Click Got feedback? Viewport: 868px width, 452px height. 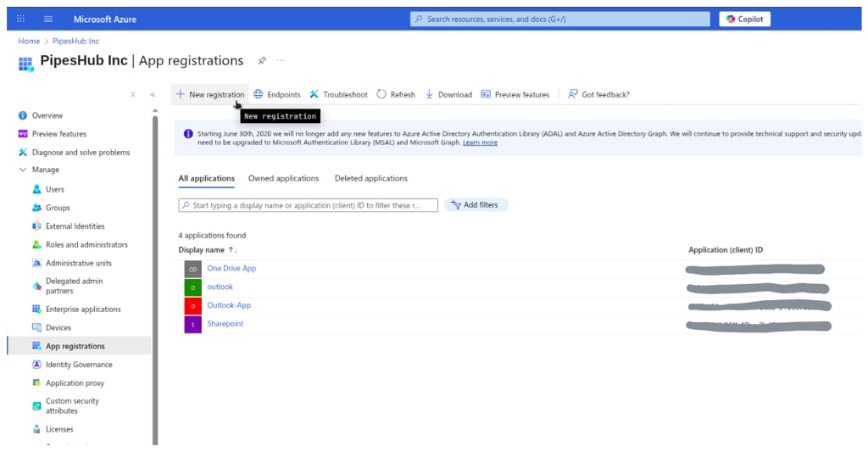pos(599,95)
